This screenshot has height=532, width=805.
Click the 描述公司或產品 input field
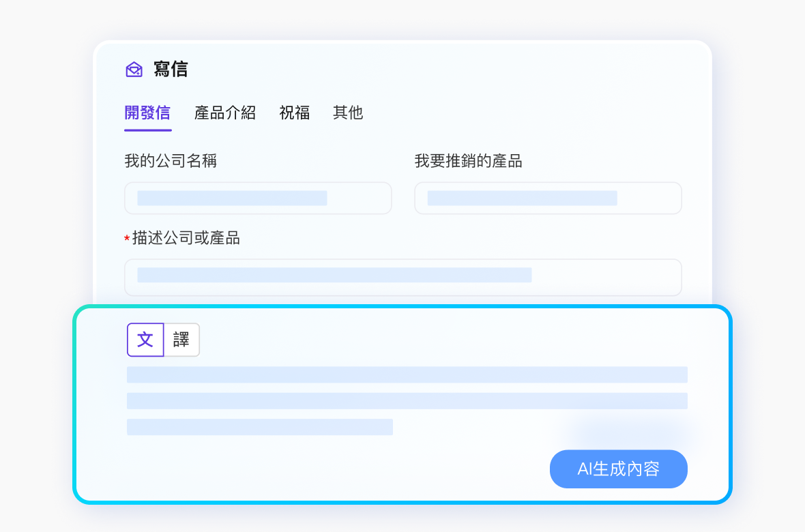(x=402, y=277)
